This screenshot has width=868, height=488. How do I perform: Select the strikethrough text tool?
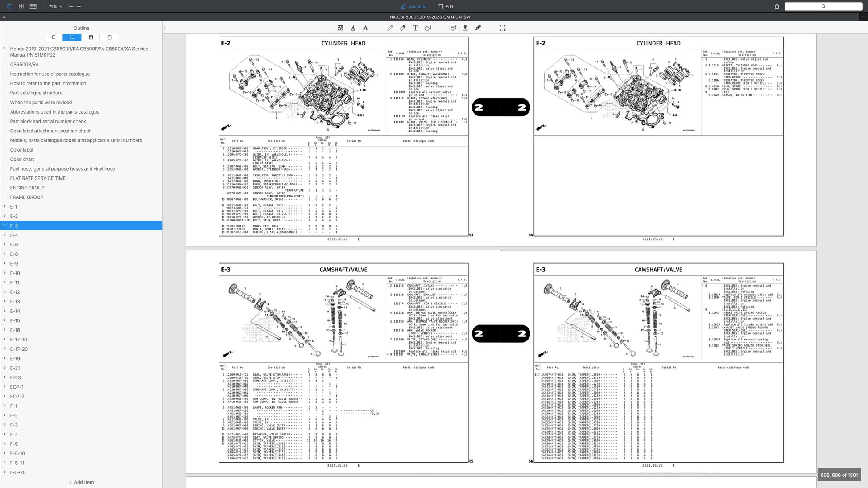(x=365, y=28)
